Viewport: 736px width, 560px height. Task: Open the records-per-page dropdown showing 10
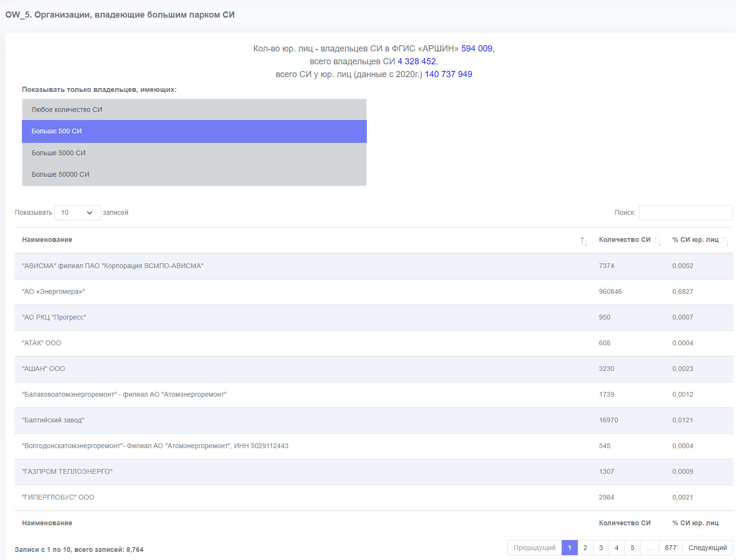78,213
